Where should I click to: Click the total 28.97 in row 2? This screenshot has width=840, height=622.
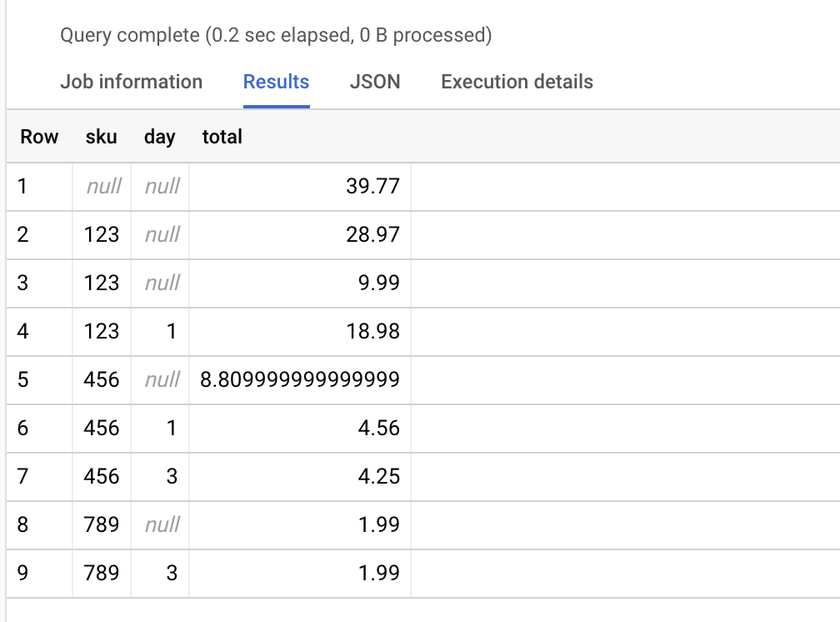(375, 234)
